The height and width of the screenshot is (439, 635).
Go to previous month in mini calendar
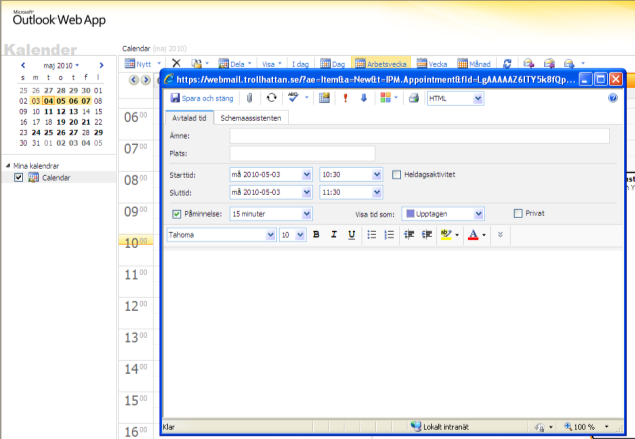click(23, 65)
